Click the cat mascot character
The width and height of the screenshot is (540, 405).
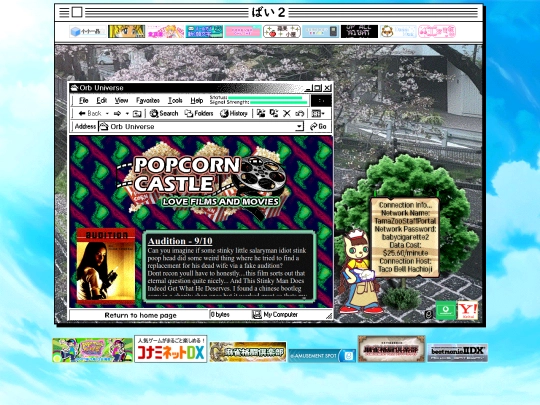[360, 272]
